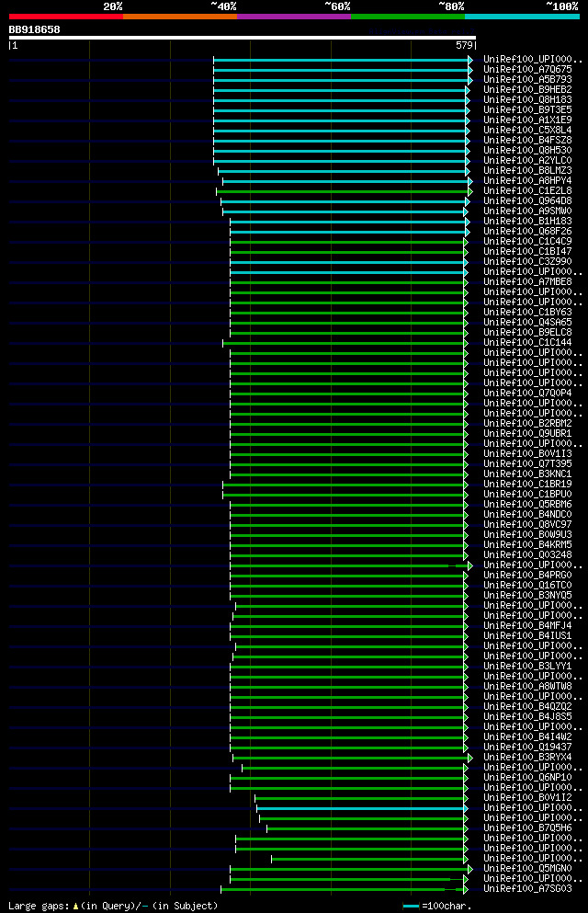The image size is (588, 913).
Task: Open hit UniRef100_B9HEB2
Action: click(527, 90)
